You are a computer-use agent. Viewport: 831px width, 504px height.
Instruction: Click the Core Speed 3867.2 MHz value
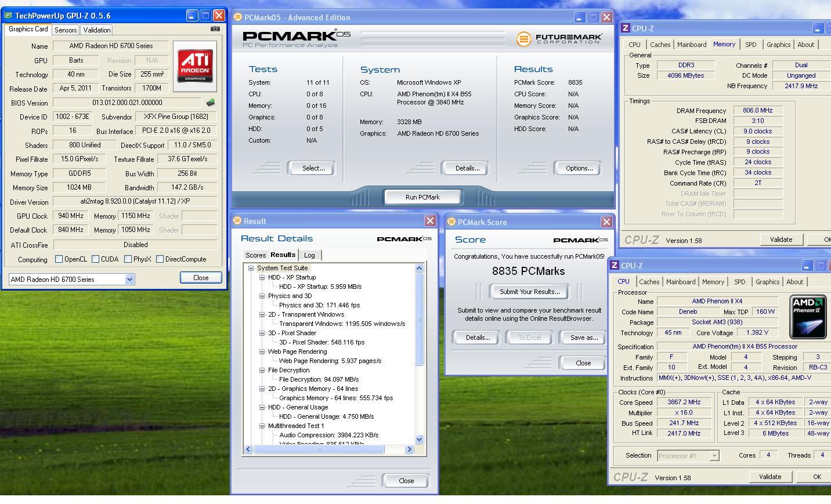coord(684,402)
